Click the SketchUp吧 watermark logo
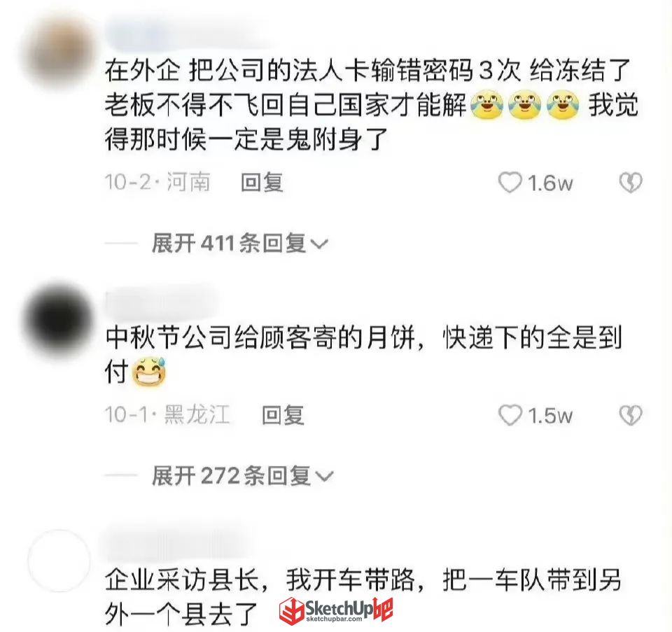The image size is (672, 632). point(336,610)
